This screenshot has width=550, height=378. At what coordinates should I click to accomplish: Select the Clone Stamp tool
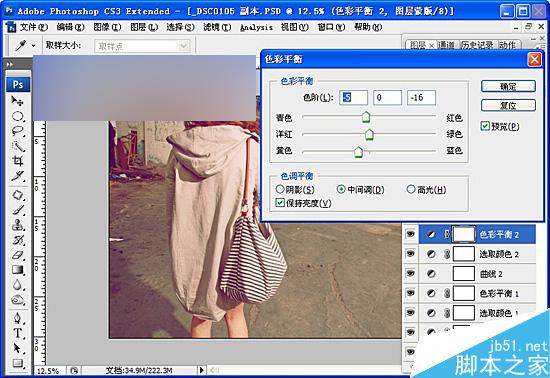pos(17,225)
